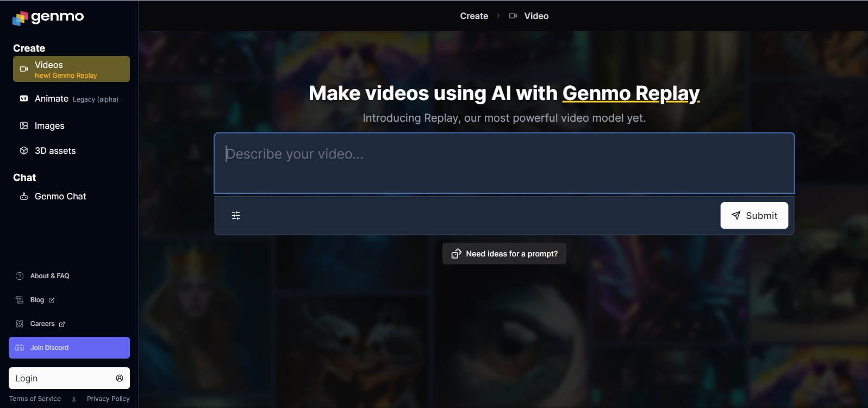Click the Create breadcrumb at the top
This screenshot has width=868, height=408.
pyautogui.click(x=474, y=16)
